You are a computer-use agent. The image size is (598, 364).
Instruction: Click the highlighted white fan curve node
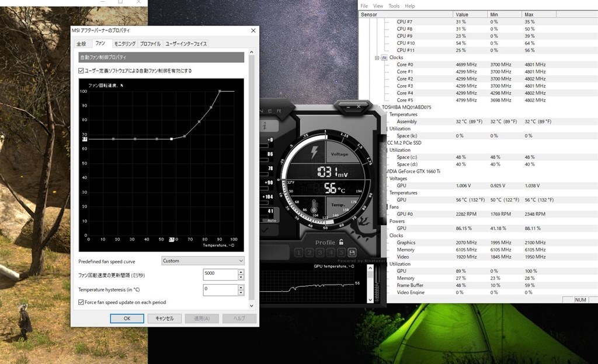(x=172, y=139)
